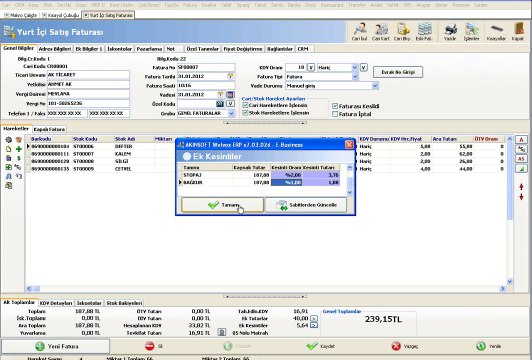Click the Tamam button in Ek Kesintiler dialog
This screenshot has width=532, height=360.
click(223, 205)
